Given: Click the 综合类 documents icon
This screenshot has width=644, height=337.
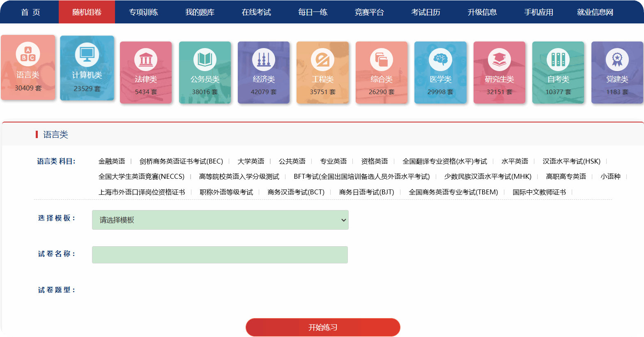Looking at the screenshot, I should [x=382, y=60].
